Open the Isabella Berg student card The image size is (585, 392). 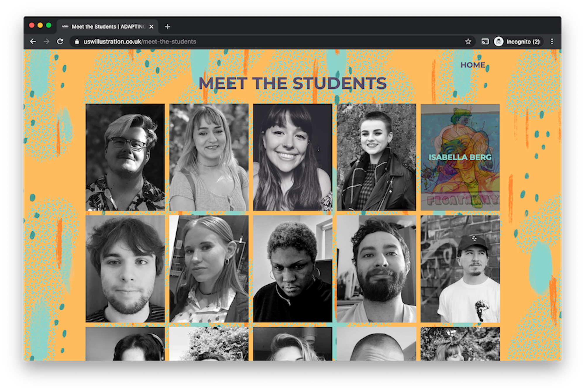[460, 157]
